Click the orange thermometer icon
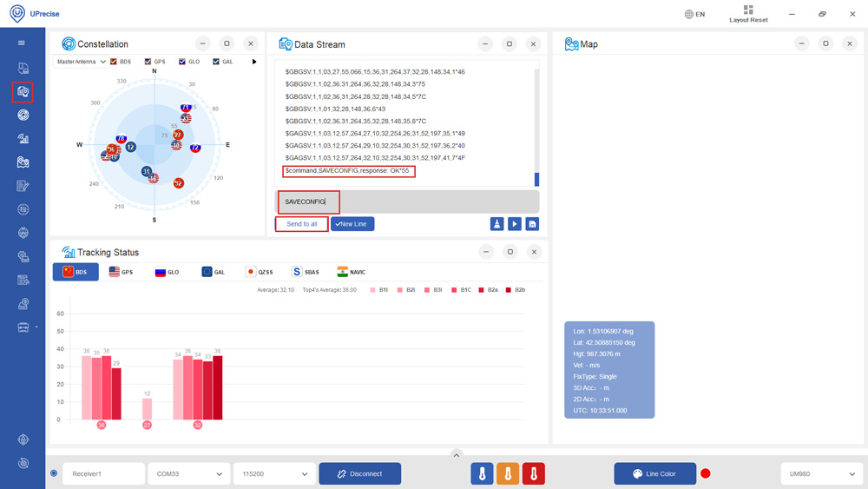Screen dimensions: 868x489 (x=508, y=473)
